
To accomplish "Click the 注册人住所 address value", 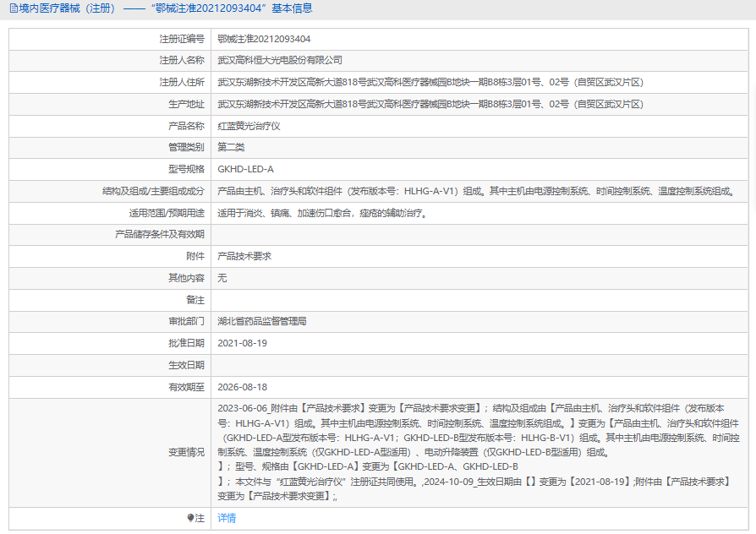I will click(x=430, y=83).
